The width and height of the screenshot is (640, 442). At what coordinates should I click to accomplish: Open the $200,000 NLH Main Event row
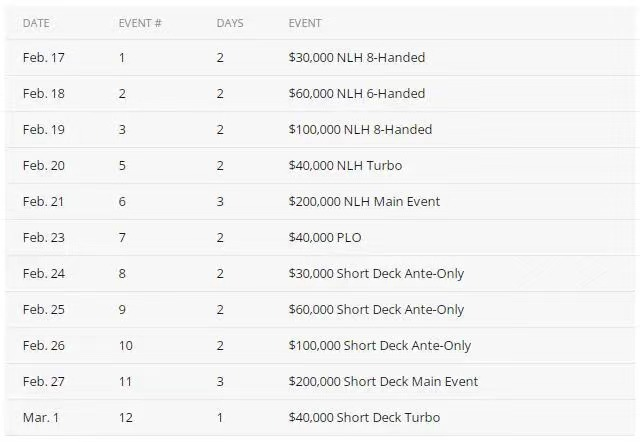click(364, 202)
